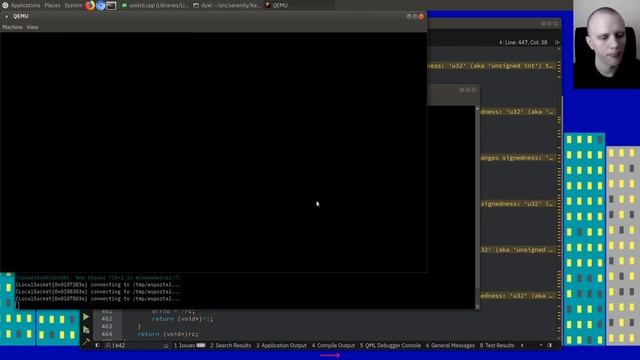Image resolution: width=640 pixels, height=360 pixels.
Task: Open the 2 Search Results pane
Action: tap(231, 345)
